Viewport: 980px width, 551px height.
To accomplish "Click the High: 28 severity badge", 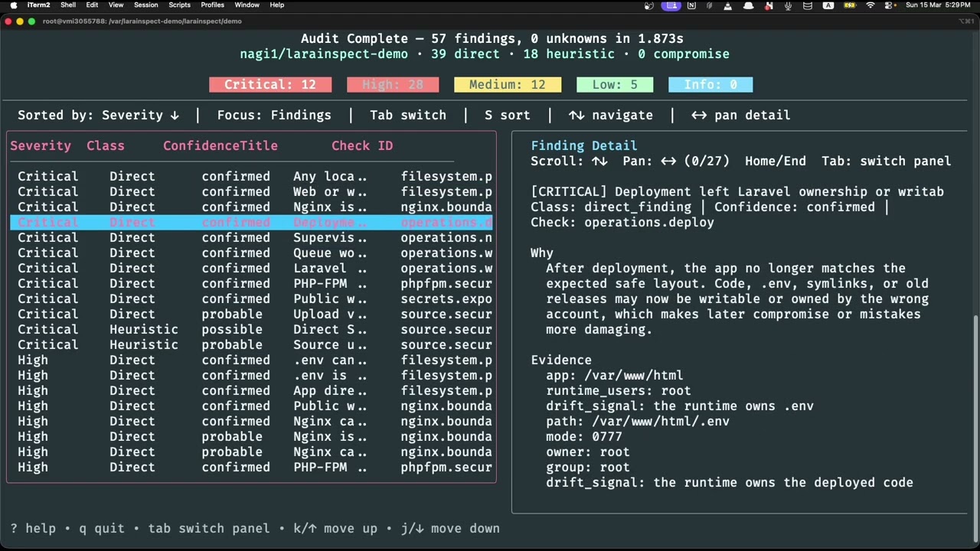I will click(393, 84).
